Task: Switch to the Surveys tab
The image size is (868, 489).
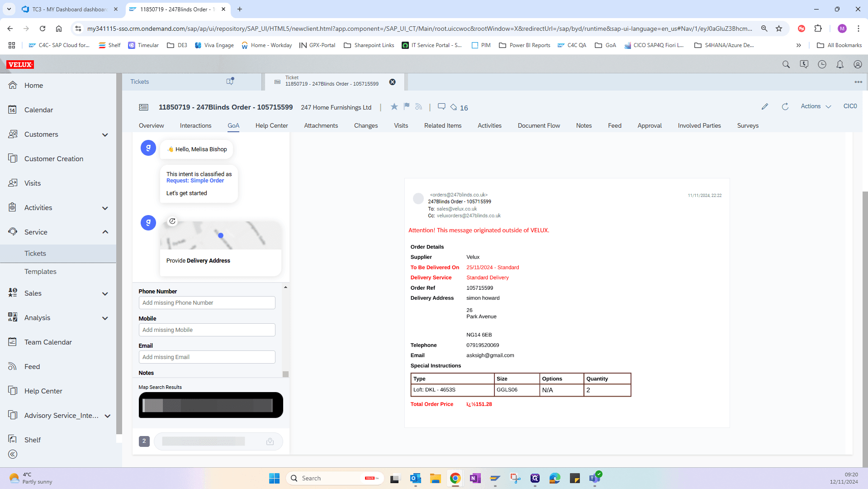Action: coord(748,126)
